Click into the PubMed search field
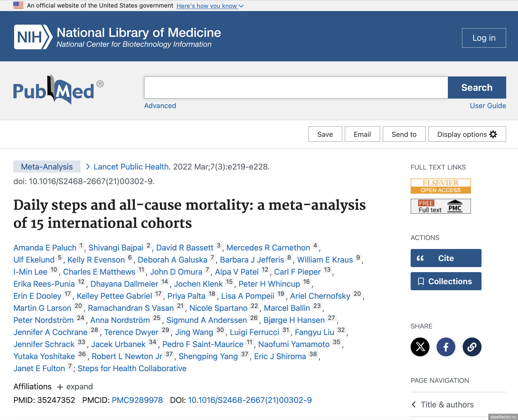The width and height of the screenshot is (518, 420). 296,88
